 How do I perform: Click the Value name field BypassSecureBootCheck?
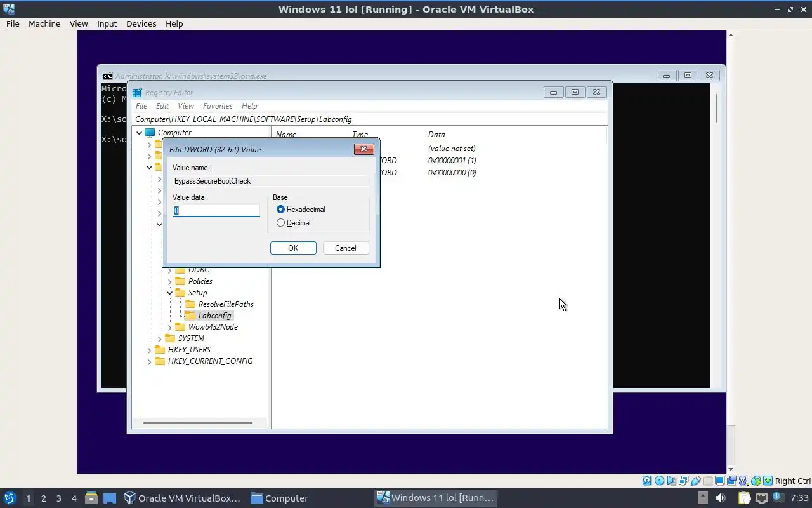(270, 181)
